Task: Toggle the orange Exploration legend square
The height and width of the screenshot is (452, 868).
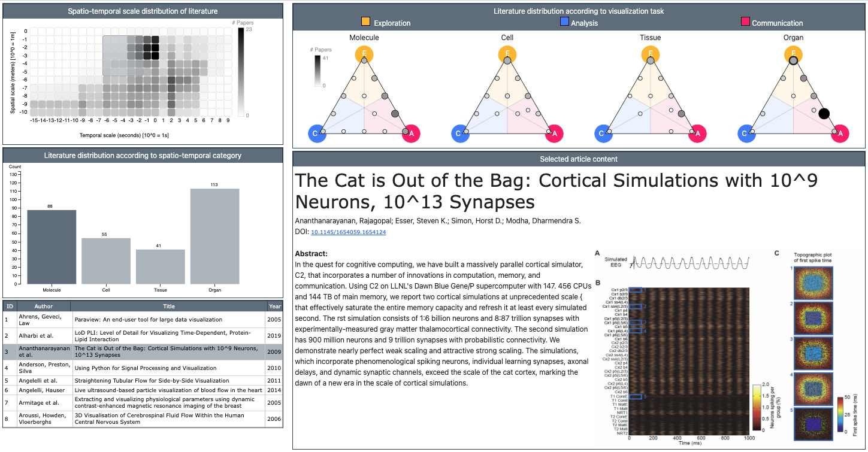Action: coord(365,22)
